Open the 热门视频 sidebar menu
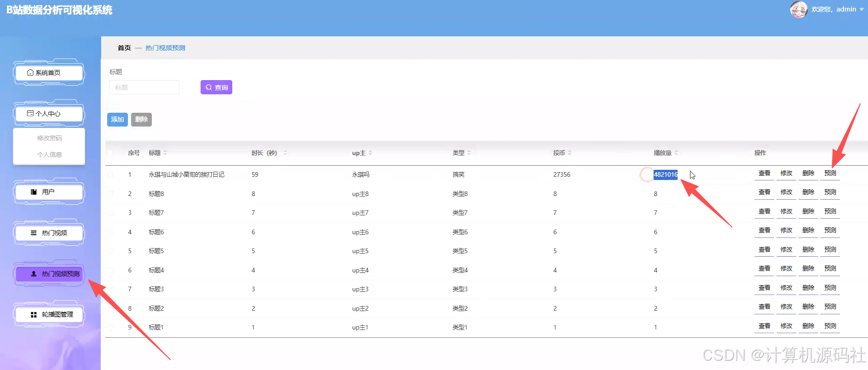The height and width of the screenshot is (370, 868). 49,233
